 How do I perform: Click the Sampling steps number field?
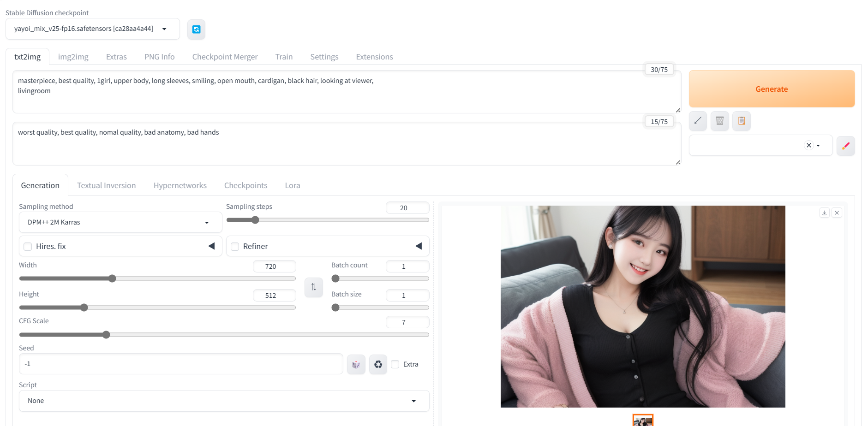pyautogui.click(x=407, y=208)
